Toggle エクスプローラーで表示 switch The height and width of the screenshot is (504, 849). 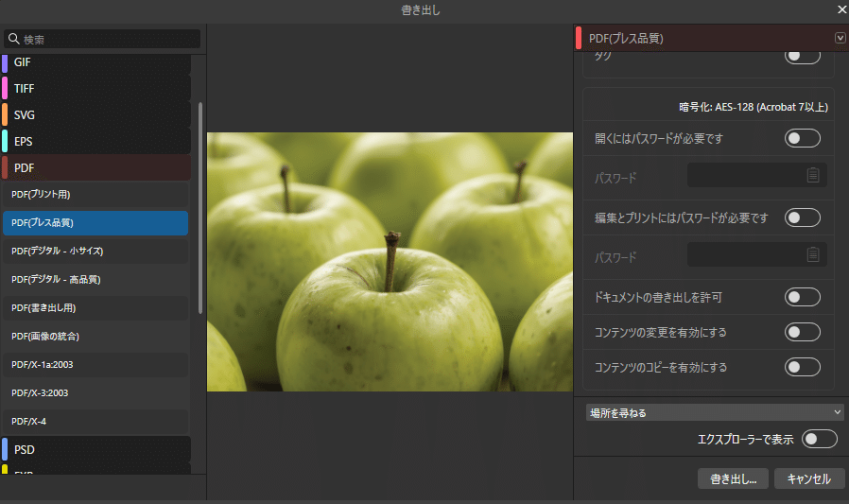[x=820, y=439]
